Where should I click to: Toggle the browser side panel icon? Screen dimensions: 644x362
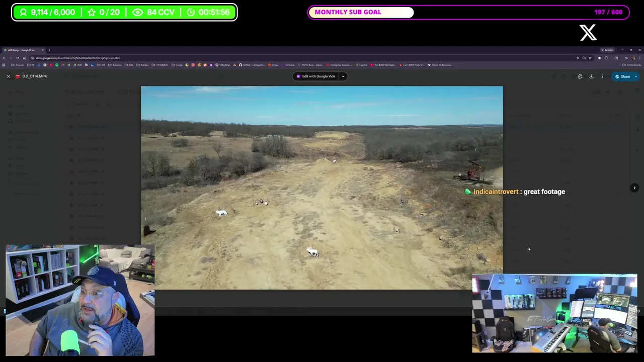click(616, 58)
